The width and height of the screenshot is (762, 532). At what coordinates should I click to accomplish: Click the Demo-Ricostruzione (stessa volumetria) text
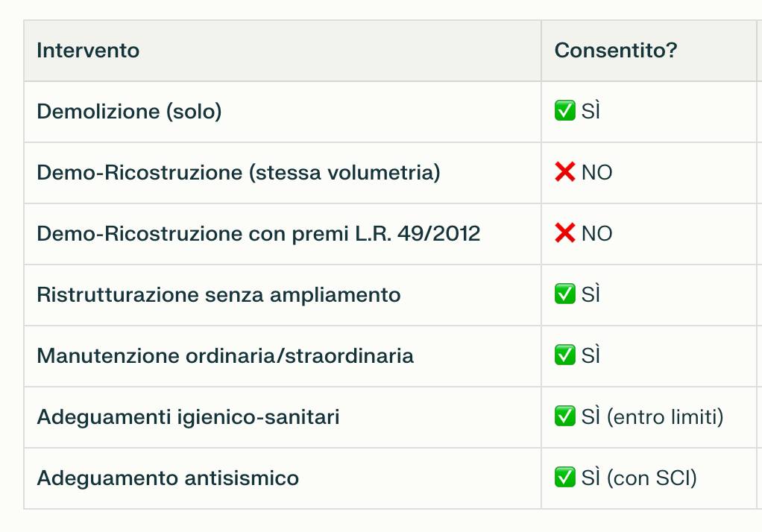[x=239, y=173]
